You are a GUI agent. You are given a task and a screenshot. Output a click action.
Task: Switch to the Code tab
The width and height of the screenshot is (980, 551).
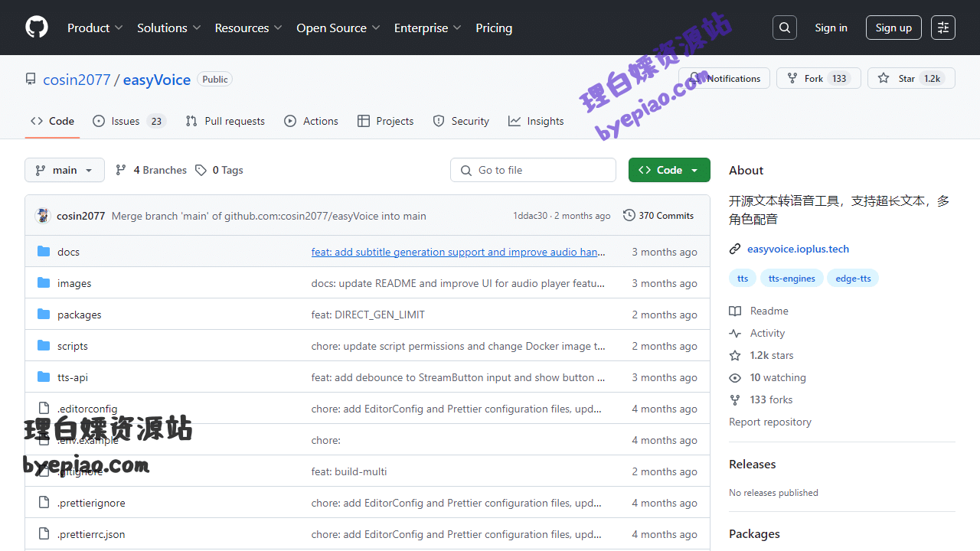click(x=52, y=121)
